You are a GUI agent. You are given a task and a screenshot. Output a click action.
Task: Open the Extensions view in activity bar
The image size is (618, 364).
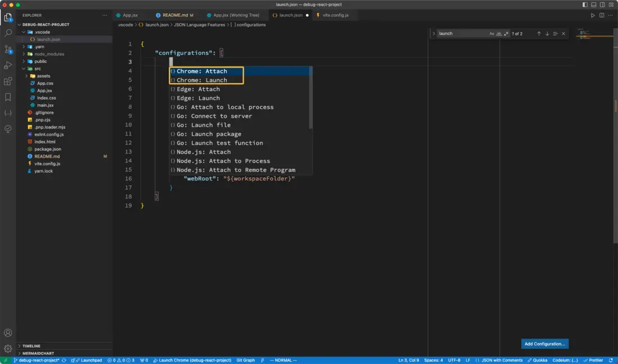tap(8, 82)
